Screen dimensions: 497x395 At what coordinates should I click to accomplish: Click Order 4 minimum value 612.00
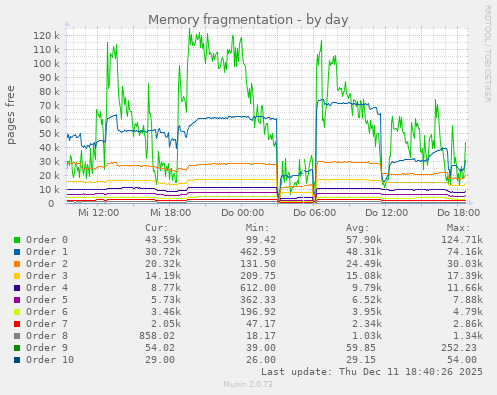click(x=258, y=288)
